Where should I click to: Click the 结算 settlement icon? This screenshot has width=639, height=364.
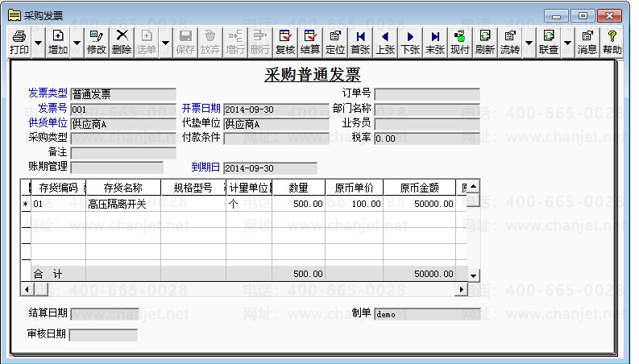(310, 43)
